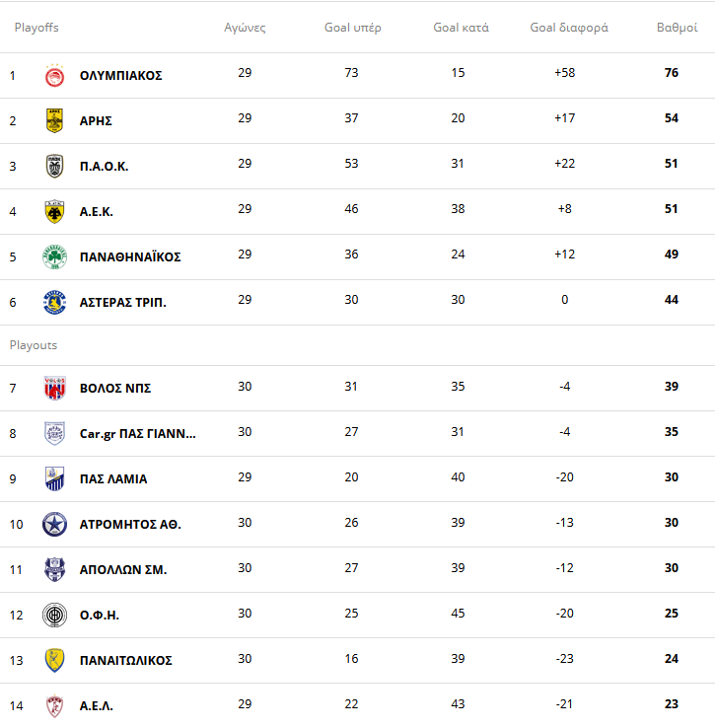
Task: Click the Playouts section label
Action: click(x=34, y=345)
